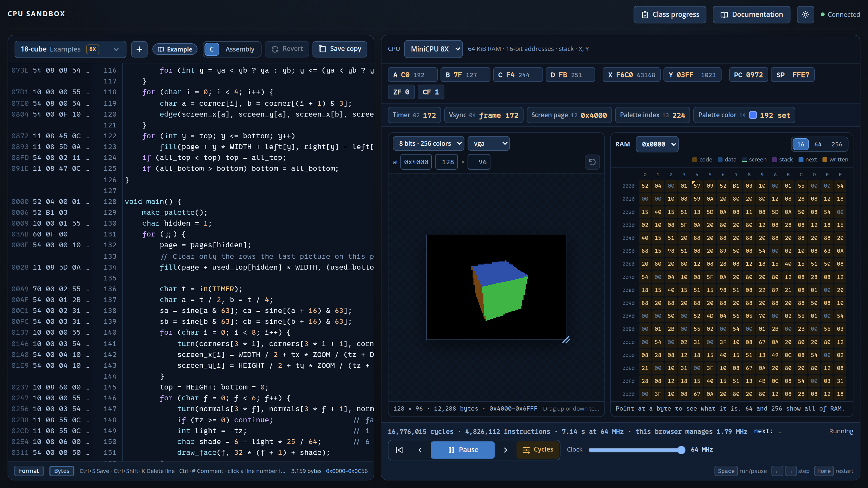Image resolution: width=868 pixels, height=488 pixels.
Task: Open the Documentation
Action: [x=751, y=14]
